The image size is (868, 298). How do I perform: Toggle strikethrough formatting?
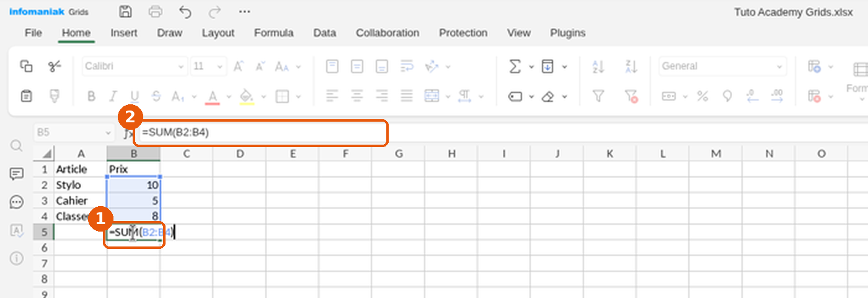point(156,96)
